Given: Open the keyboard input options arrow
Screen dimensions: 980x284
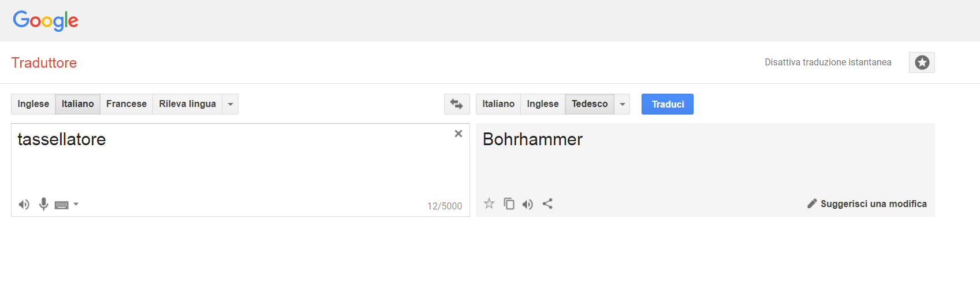Looking at the screenshot, I should 76,204.
